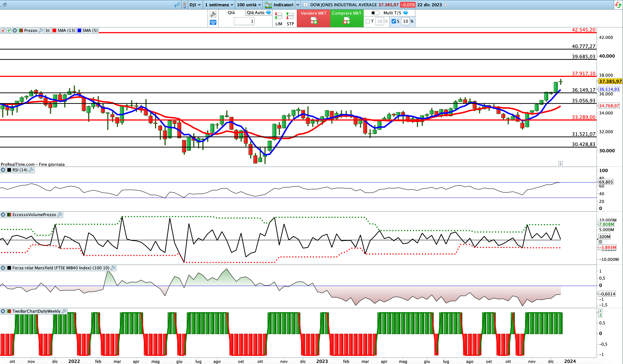Image resolution: width=623 pixels, height=364 pixels.
Task: Click the small info icon in price chart
Action: [x=560, y=163]
